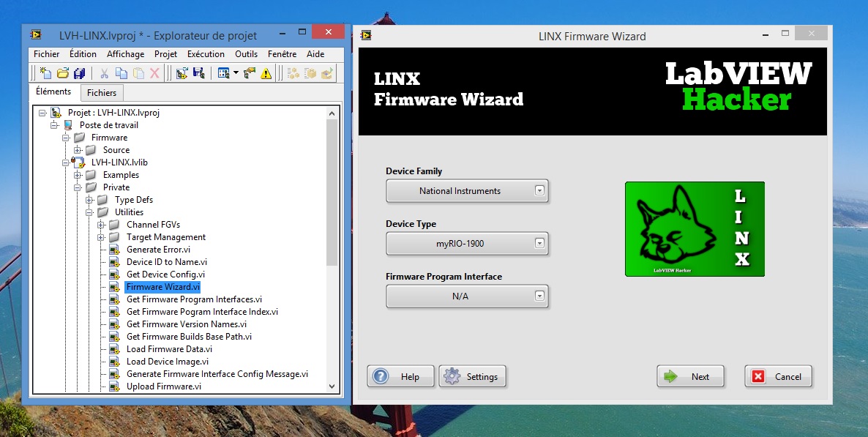
Task: Open the filter view dropdown arrow
Action: pos(236,72)
